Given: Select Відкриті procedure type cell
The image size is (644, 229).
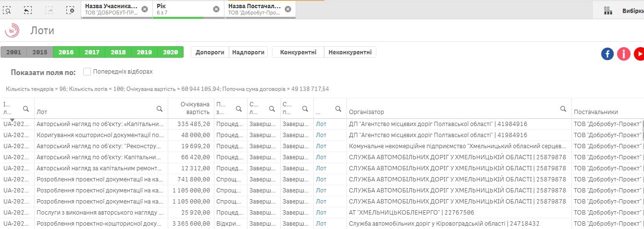Looking at the screenshot, I should click(x=231, y=223).
